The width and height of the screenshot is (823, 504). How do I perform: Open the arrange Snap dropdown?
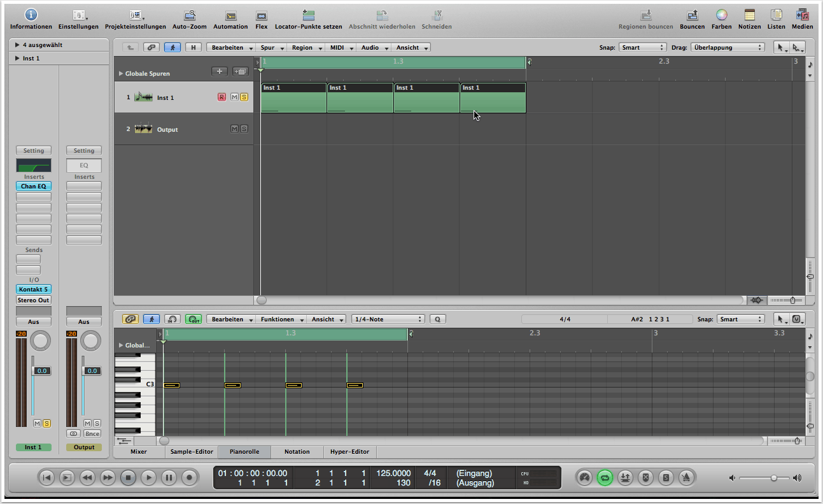coord(642,48)
